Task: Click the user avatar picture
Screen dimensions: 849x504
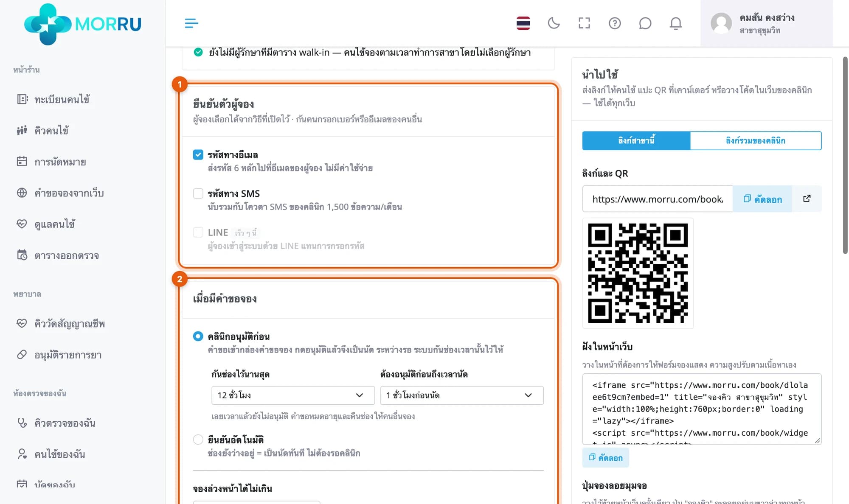Action: click(x=721, y=23)
